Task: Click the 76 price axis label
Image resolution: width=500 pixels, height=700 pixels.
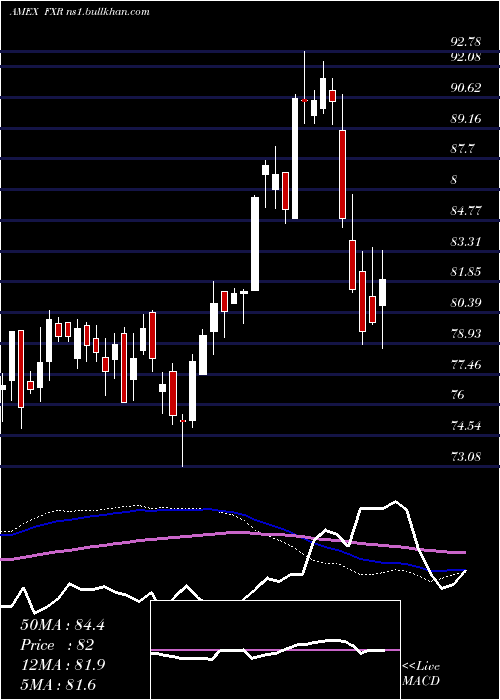Action: [458, 395]
